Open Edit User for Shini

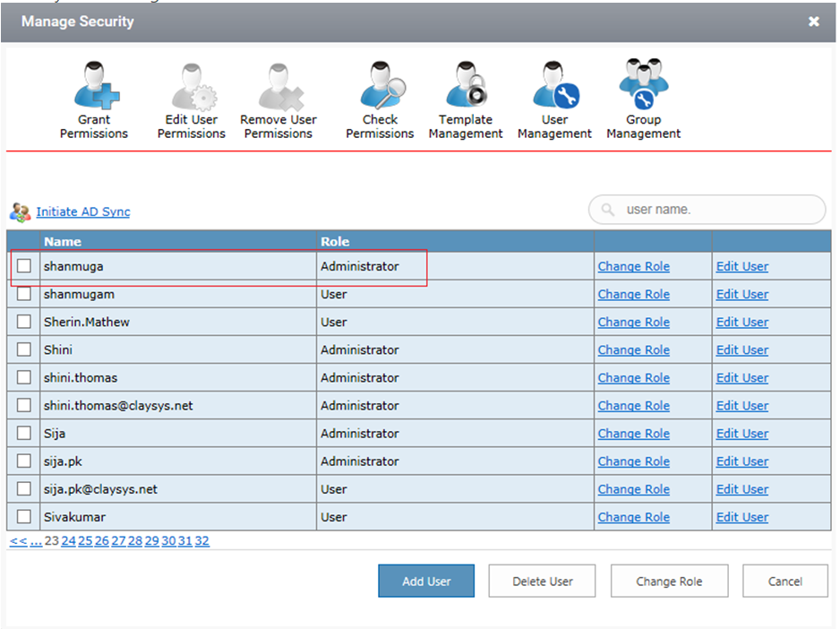[742, 350]
